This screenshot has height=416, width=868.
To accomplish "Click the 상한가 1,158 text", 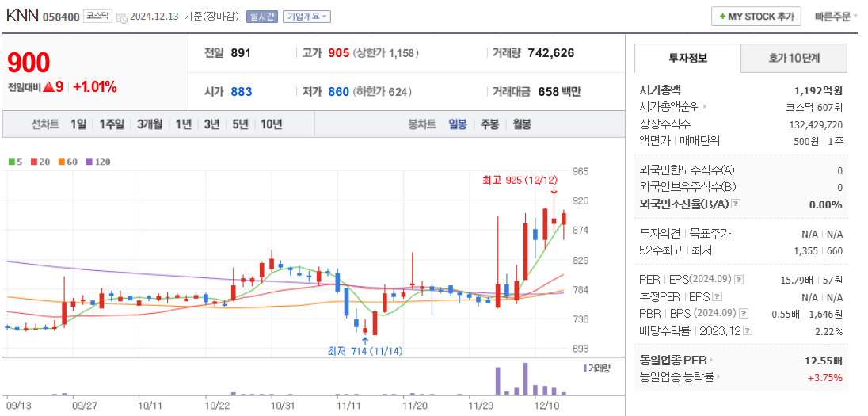I will (x=386, y=53).
